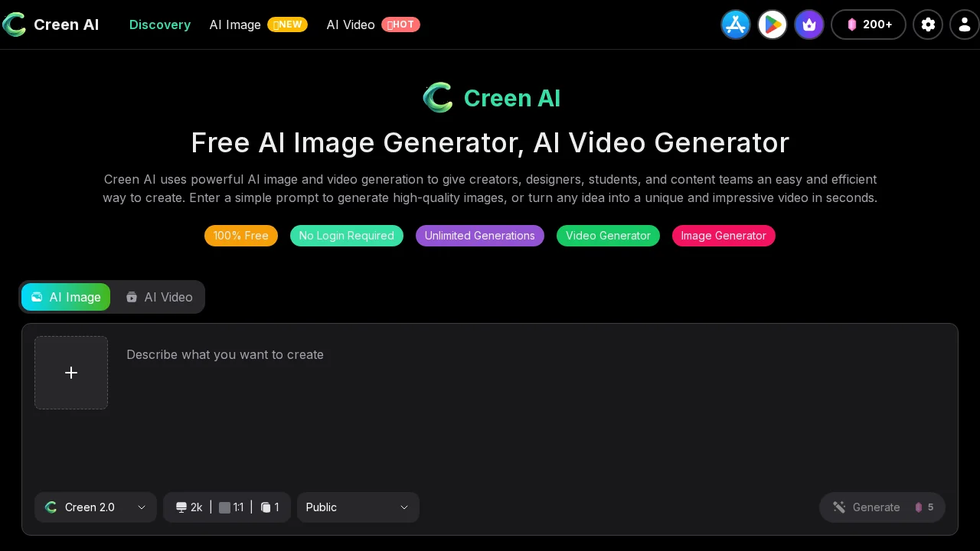The image size is (980, 551).
Task: Switch to the AI Image generation mode
Action: [66, 297]
